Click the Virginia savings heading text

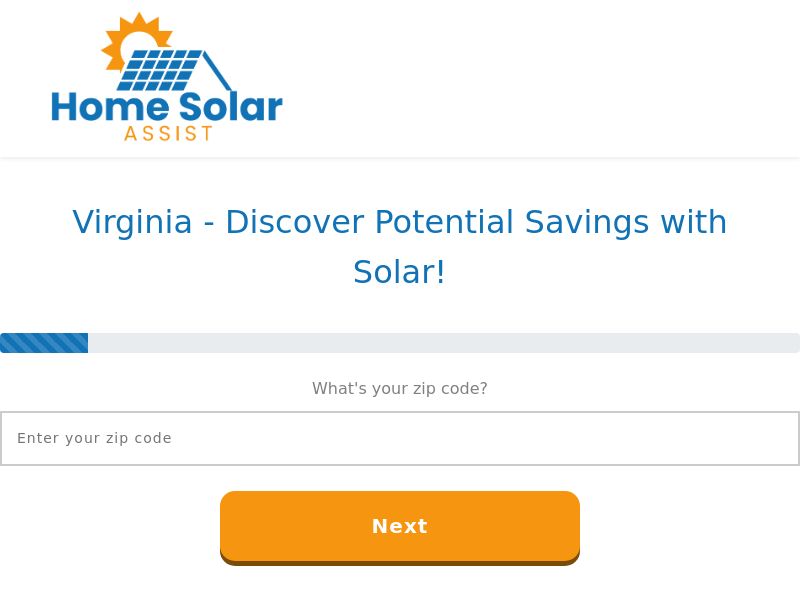pos(400,222)
